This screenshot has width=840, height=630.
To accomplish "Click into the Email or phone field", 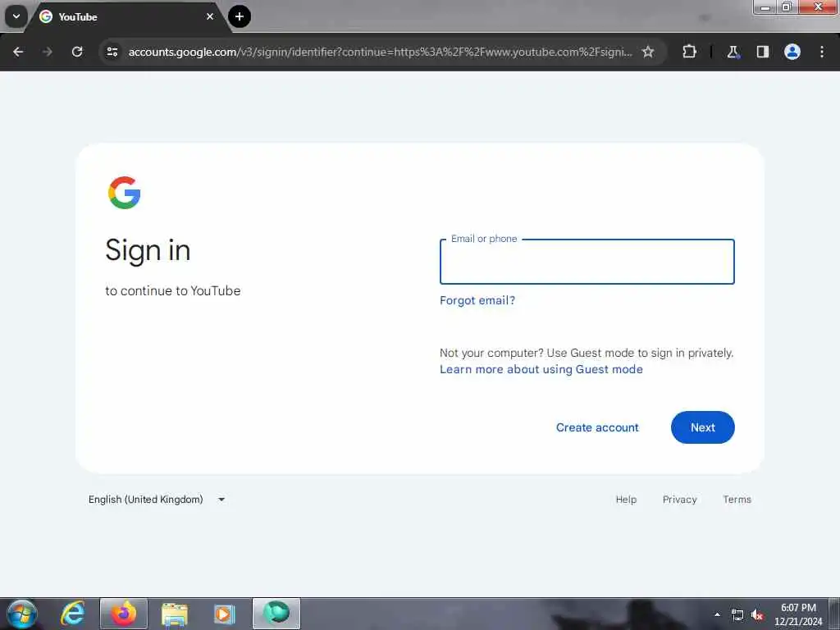I will [587, 262].
